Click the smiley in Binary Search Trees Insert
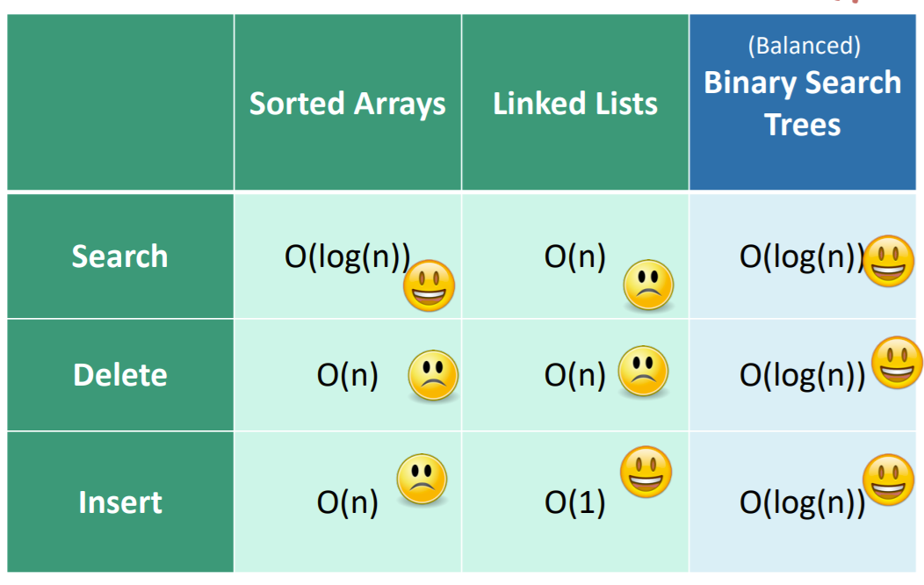Screen dimensions: 924x585 click(889, 480)
